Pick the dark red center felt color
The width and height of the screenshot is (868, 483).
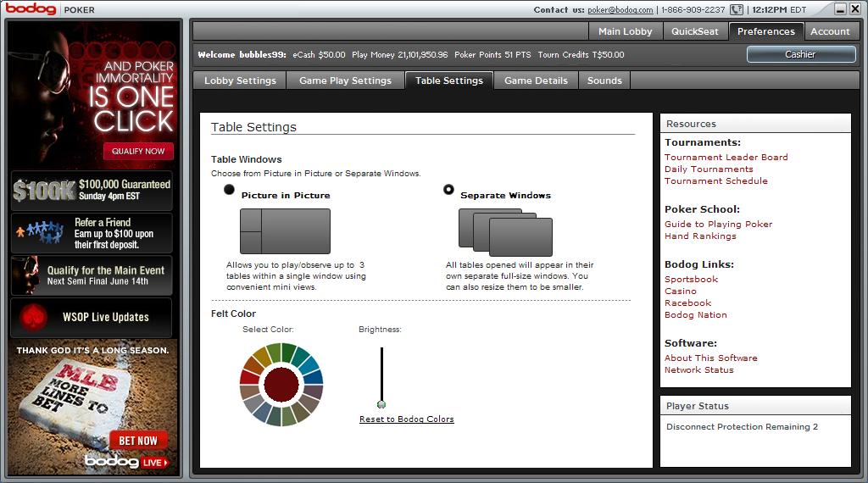point(281,384)
